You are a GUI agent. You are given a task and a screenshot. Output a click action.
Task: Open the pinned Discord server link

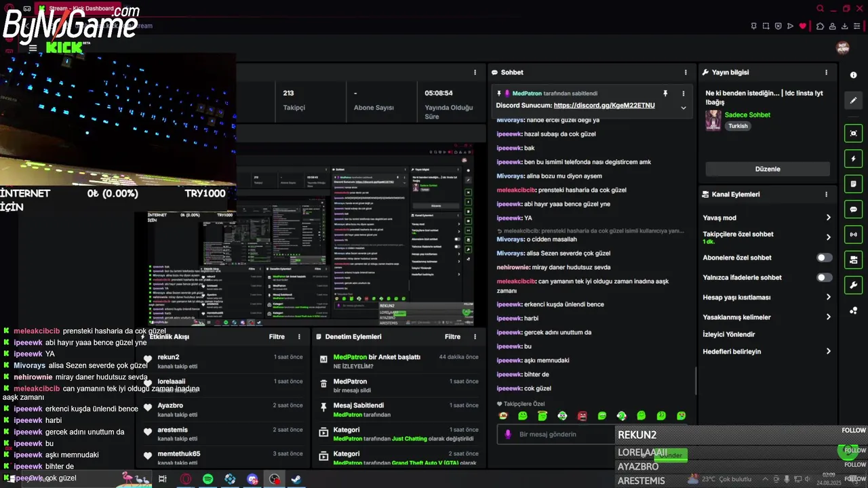(x=604, y=106)
